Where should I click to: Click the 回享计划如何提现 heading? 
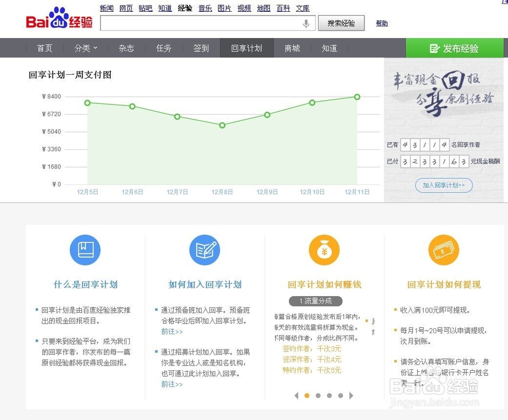click(444, 284)
